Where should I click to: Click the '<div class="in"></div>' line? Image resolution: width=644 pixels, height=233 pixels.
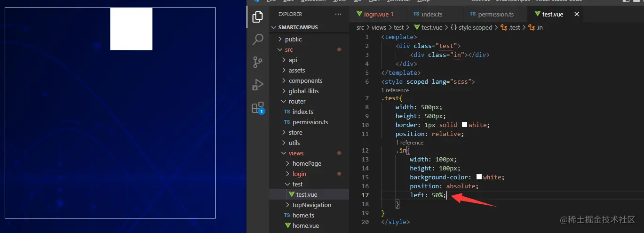point(450,55)
